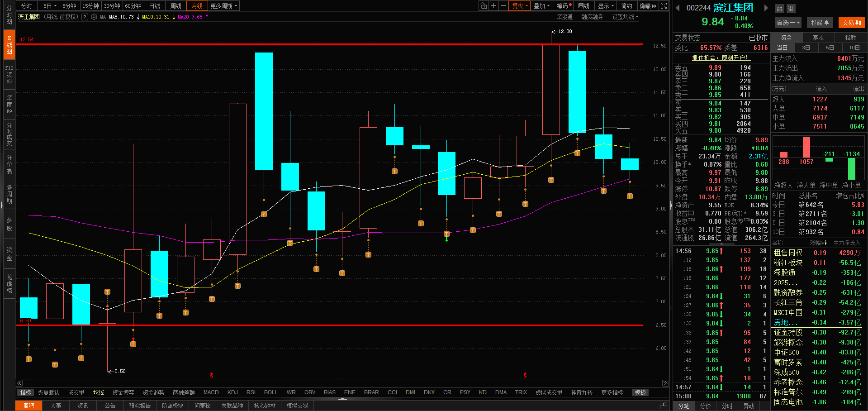Open the 租售同权 sector row
Image resolution: width=868 pixels, height=411 pixels.
[x=818, y=253]
